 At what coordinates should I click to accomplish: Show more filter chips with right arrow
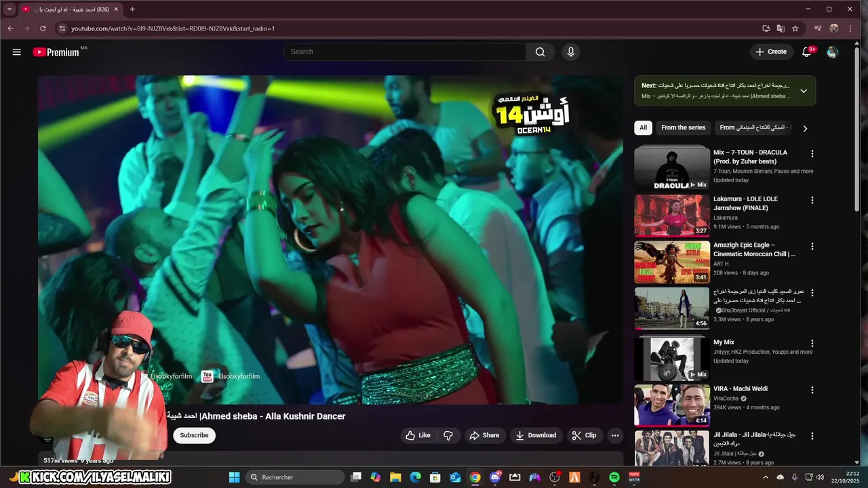(x=805, y=128)
